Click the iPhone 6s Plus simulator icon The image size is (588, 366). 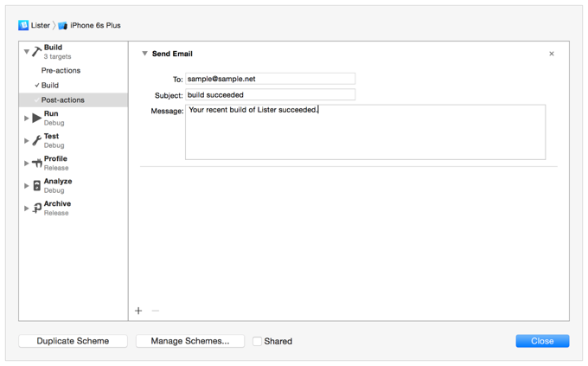62,26
